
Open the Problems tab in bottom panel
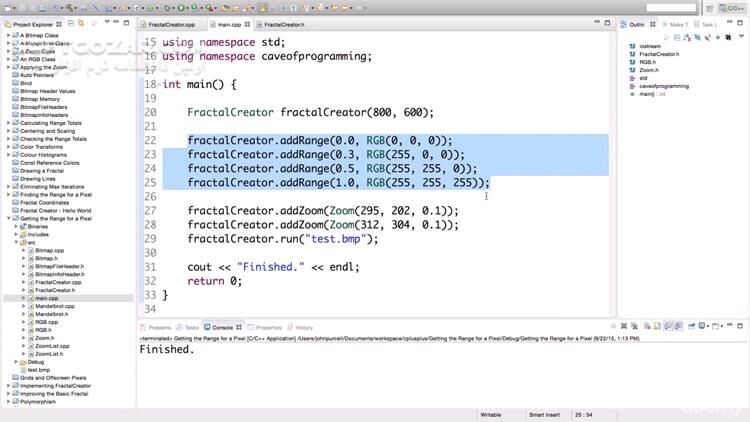[159, 327]
